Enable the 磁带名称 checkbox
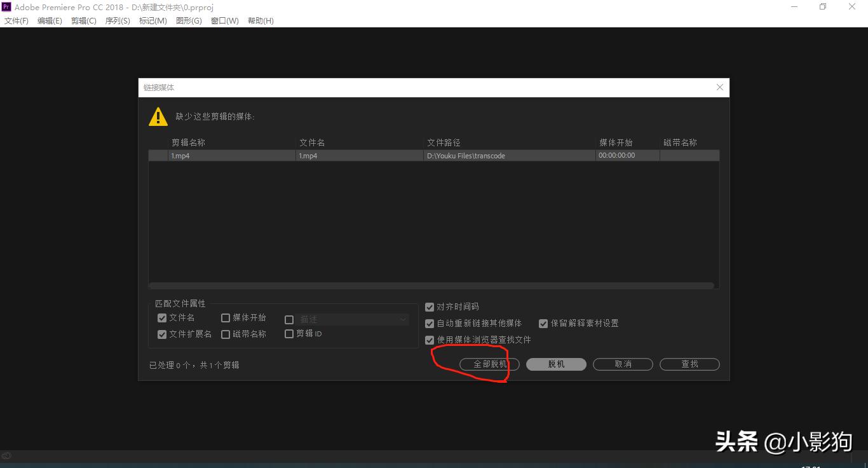 coord(226,334)
